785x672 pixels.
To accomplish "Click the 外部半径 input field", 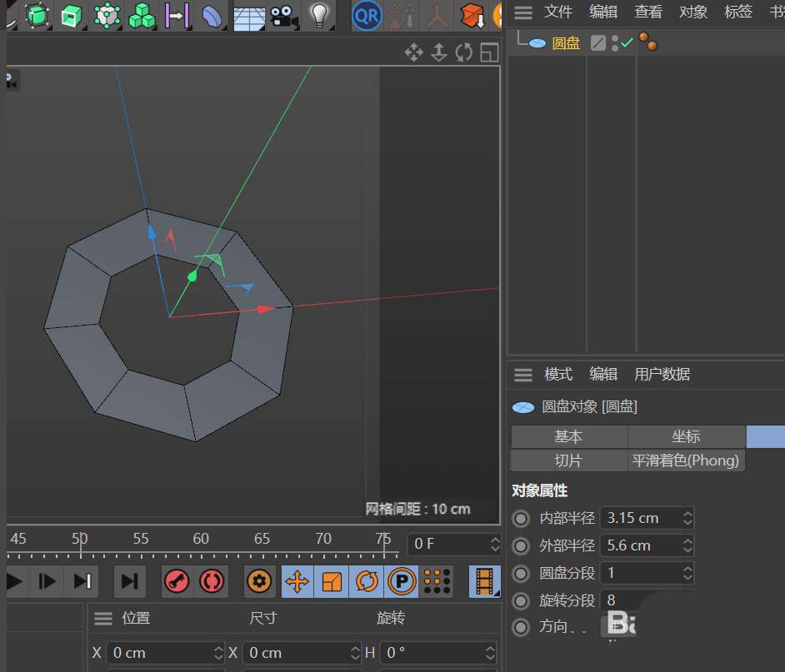I will [638, 545].
